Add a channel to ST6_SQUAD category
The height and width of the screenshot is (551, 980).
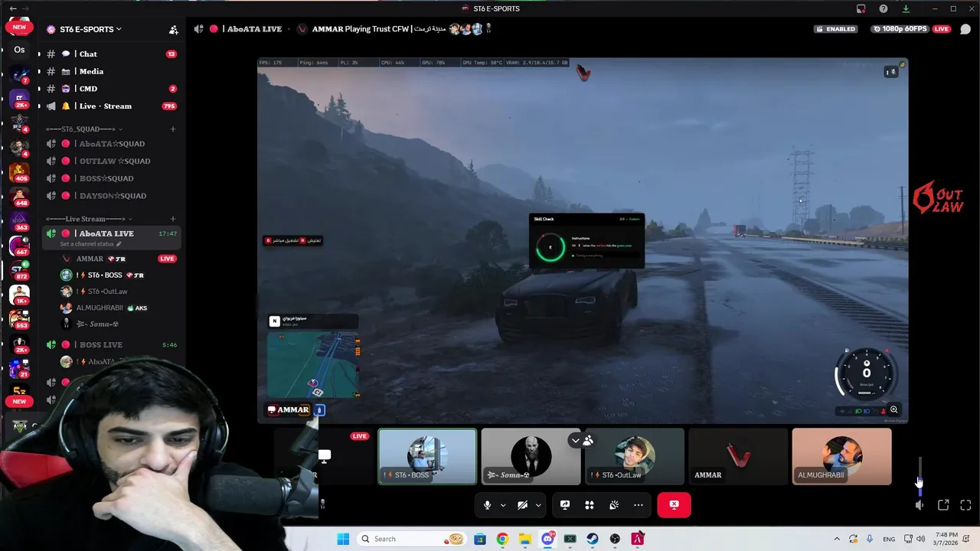point(173,129)
